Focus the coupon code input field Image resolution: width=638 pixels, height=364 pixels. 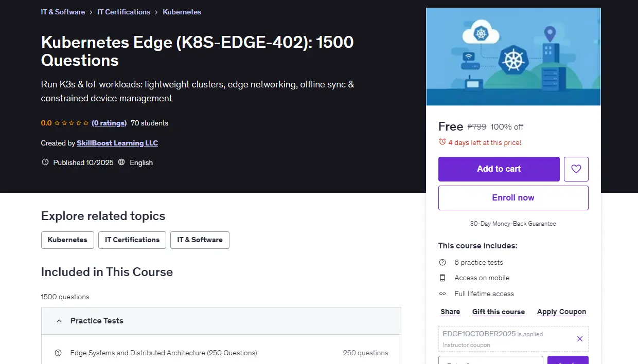pyautogui.click(x=491, y=360)
